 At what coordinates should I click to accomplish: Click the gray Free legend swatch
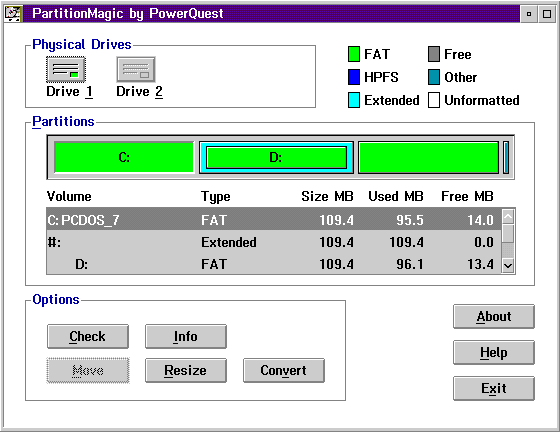pyautogui.click(x=434, y=54)
